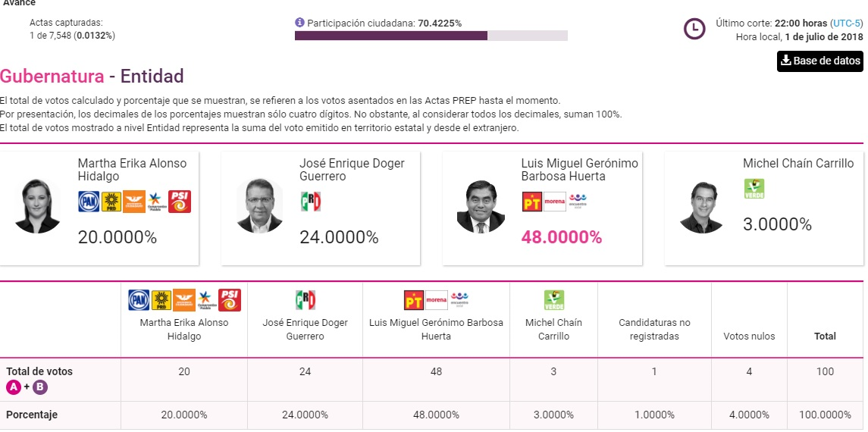
Task: Click the Verde logo in Michel Chaín's card
Action: coord(754,189)
